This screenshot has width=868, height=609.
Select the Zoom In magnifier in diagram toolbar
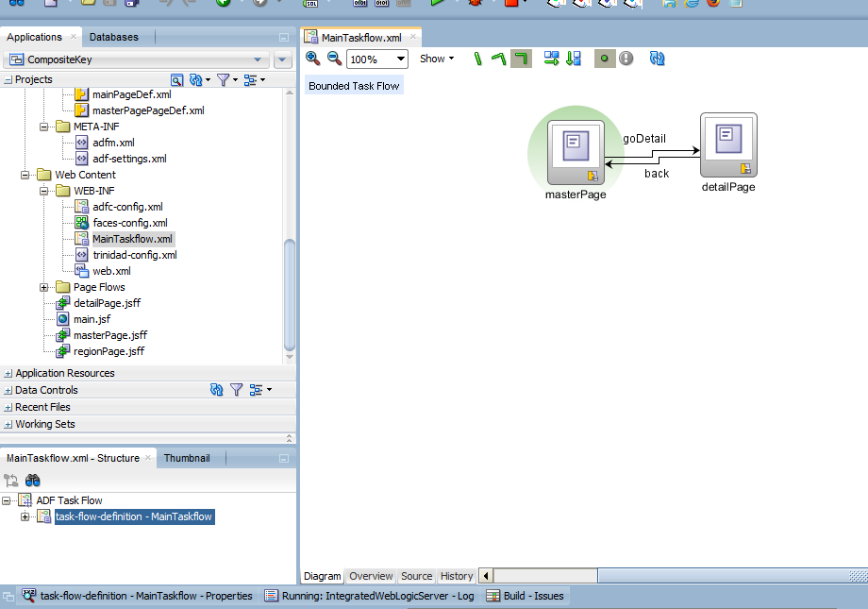[x=313, y=59]
